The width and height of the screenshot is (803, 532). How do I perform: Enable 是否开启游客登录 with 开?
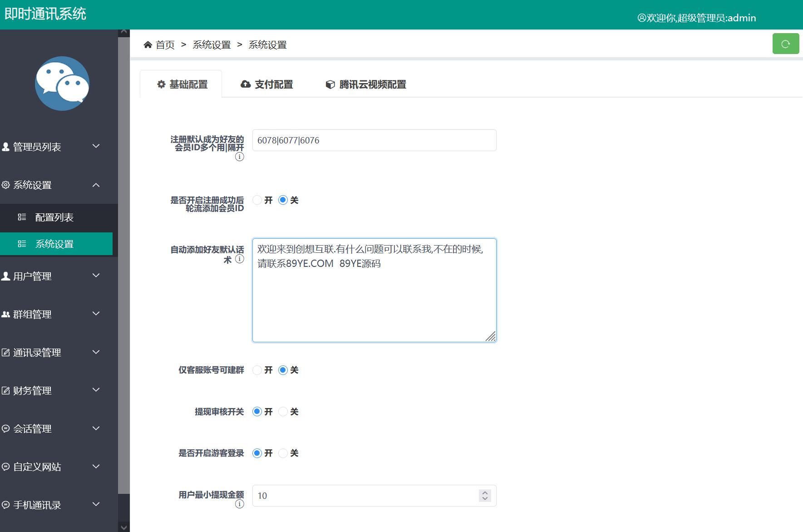257,453
